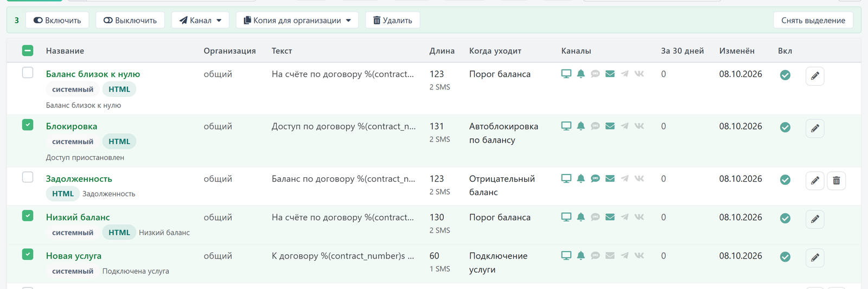Click text 'Автоблокировка по балансу'
This screenshot has width=868, height=289.
(x=503, y=133)
